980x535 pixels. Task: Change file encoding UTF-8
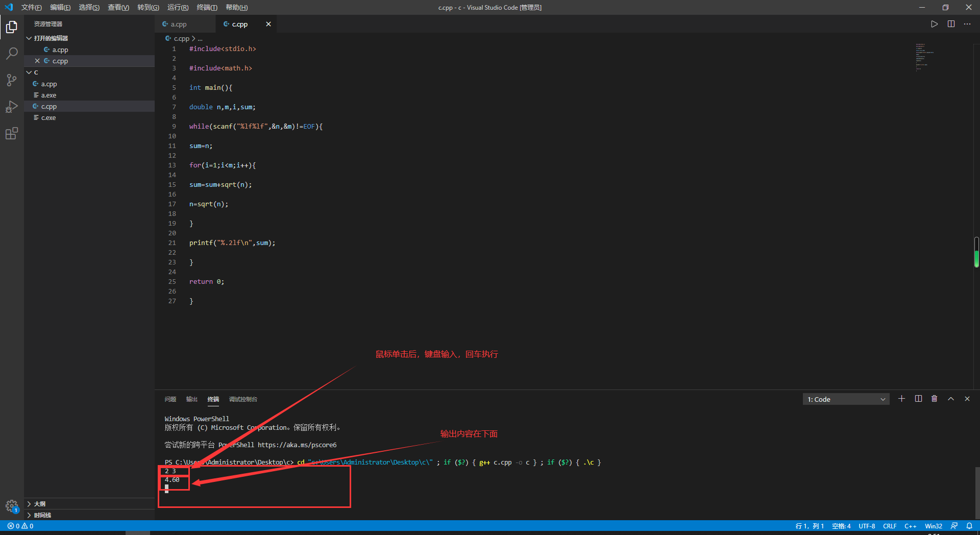[867, 526]
